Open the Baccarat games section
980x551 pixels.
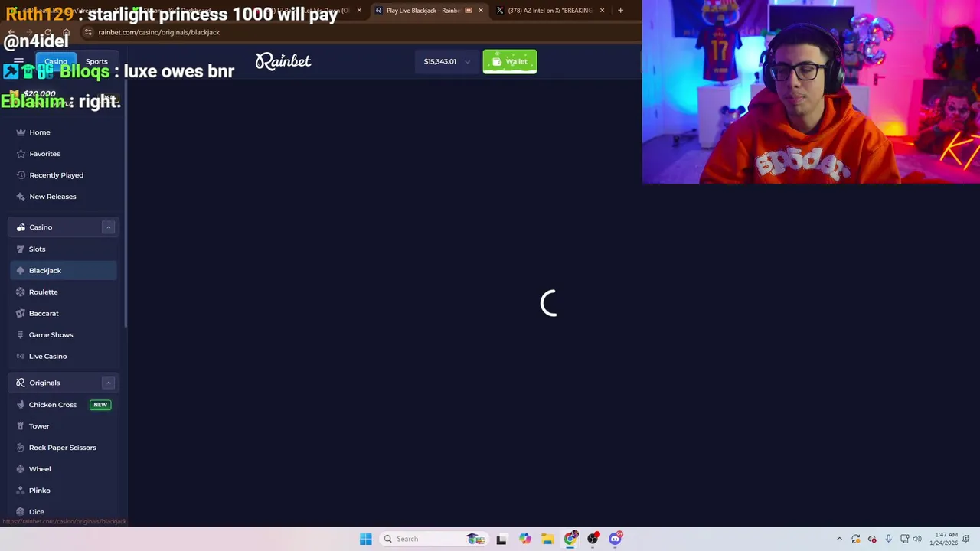(44, 313)
